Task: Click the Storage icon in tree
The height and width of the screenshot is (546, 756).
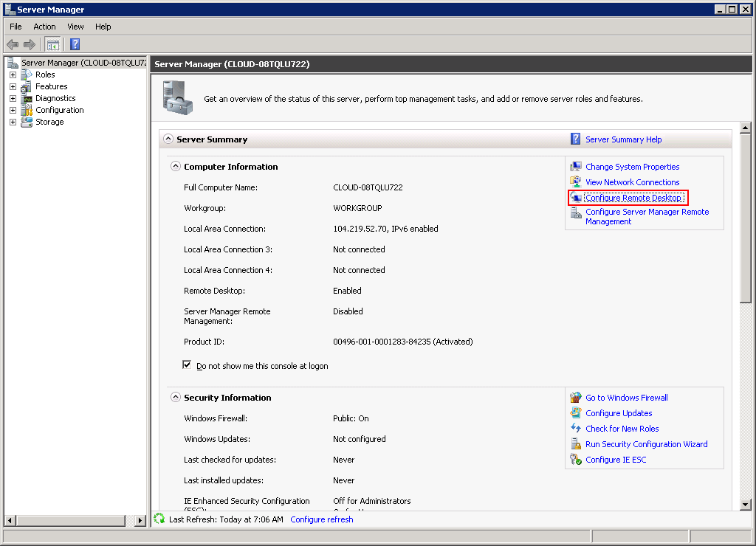Action: tap(27, 122)
